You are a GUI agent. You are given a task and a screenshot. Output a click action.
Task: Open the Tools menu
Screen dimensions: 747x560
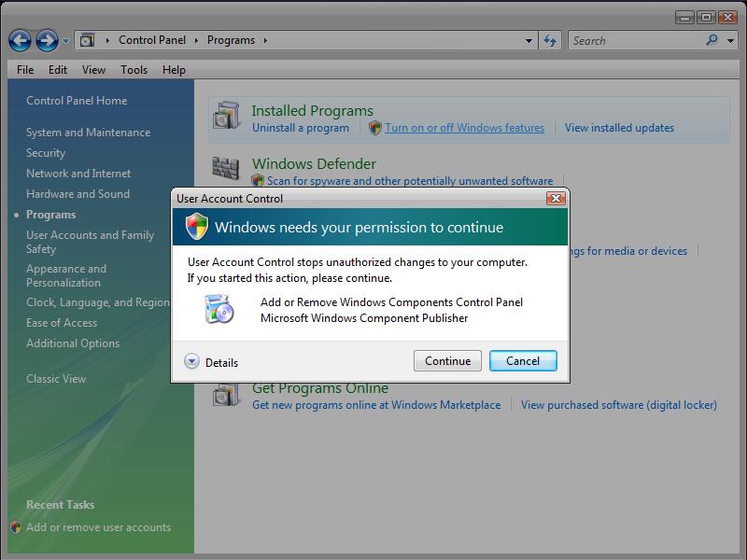pos(134,70)
